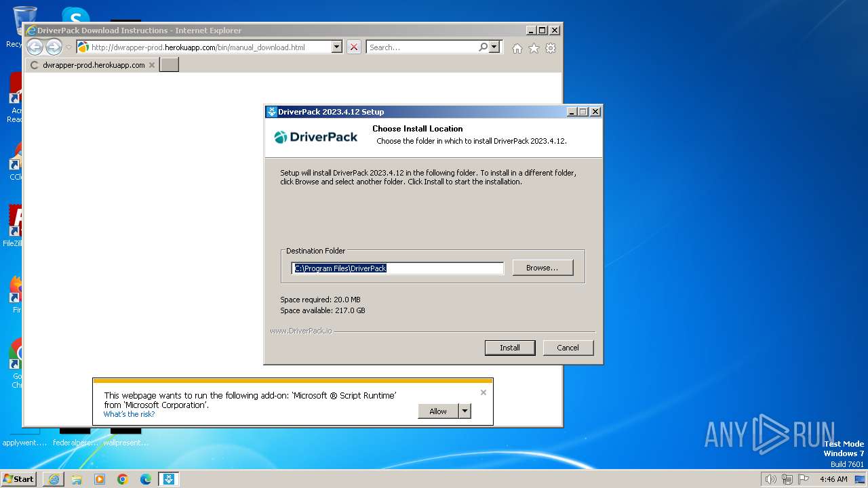The height and width of the screenshot is (488, 868).
Task: Open the address bar autocomplete dropdown
Action: tap(337, 47)
